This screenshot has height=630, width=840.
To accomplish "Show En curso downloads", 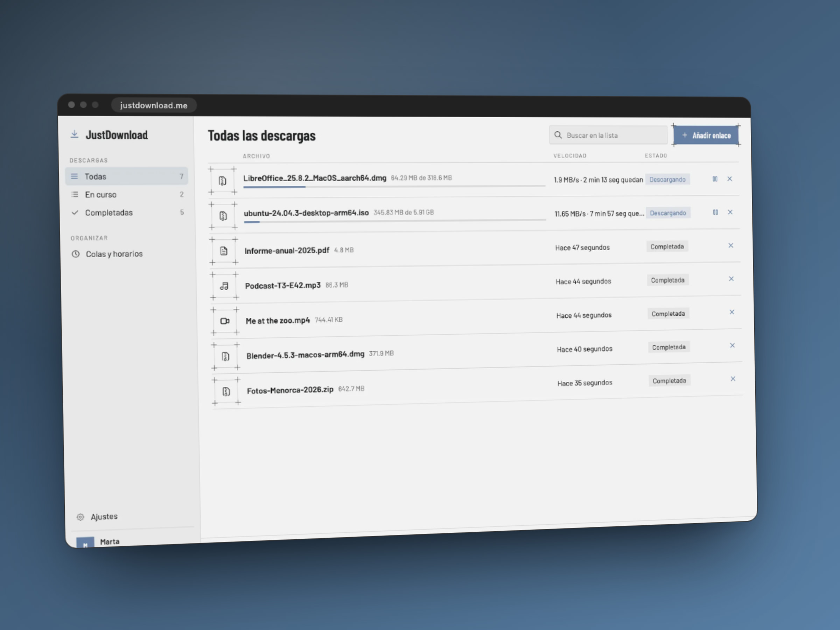I will pyautogui.click(x=127, y=195).
